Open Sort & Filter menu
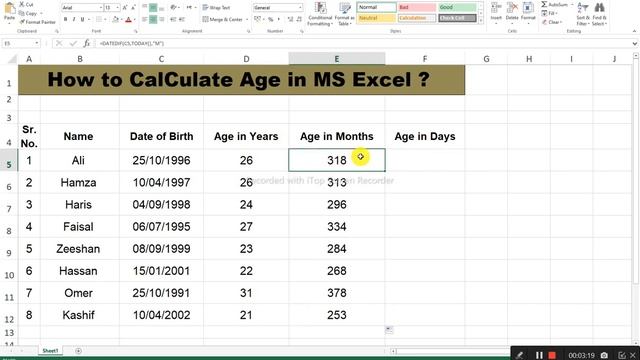The height and width of the screenshot is (360, 640). click(583, 14)
